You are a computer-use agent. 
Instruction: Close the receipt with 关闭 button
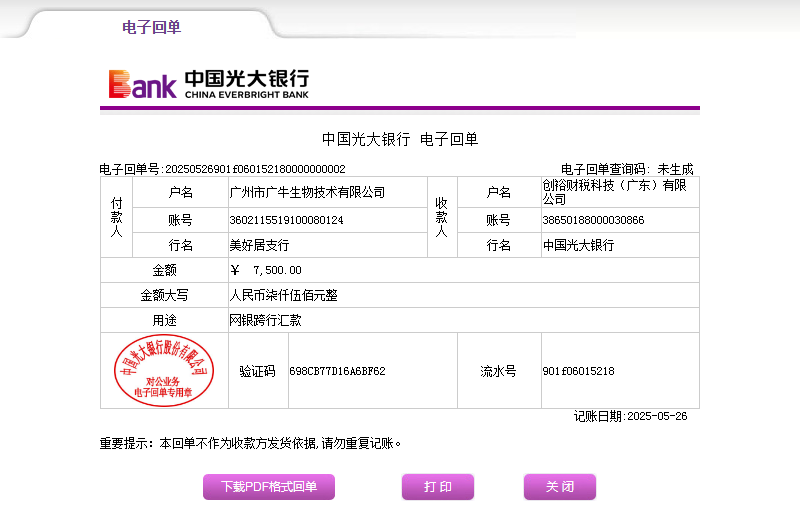click(559, 487)
